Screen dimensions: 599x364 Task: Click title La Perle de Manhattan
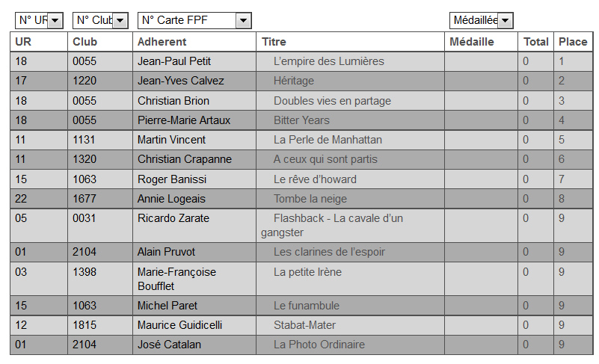click(x=328, y=139)
